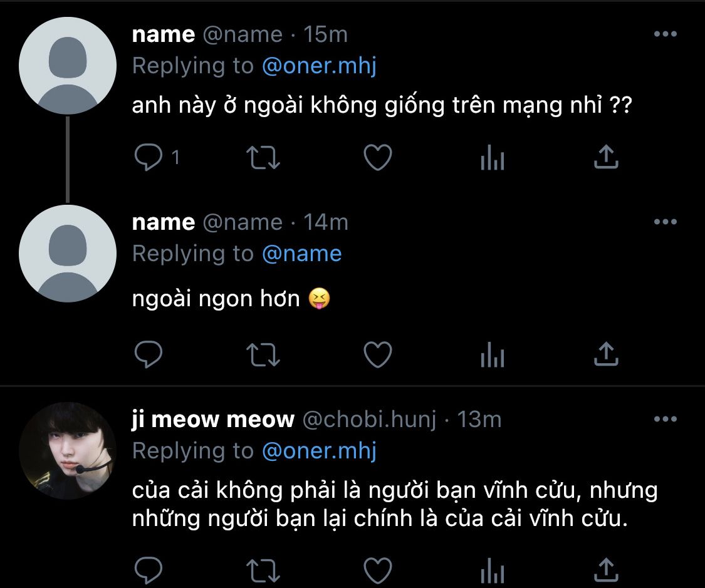The height and width of the screenshot is (588, 705).
Task: Open the @name mention link in the 14m reply
Action: 302,254
